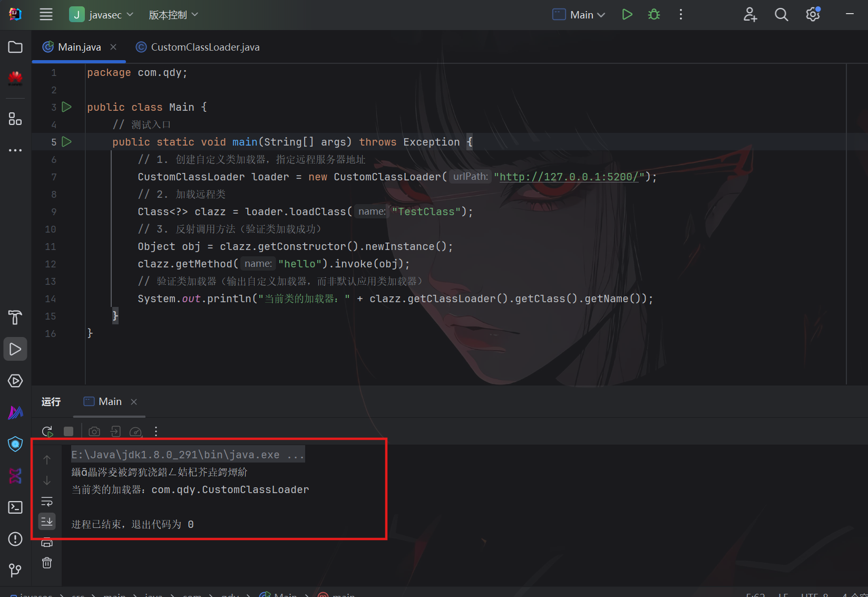This screenshot has height=597, width=868.
Task: Open the IDE settings gear menu
Action: point(813,14)
